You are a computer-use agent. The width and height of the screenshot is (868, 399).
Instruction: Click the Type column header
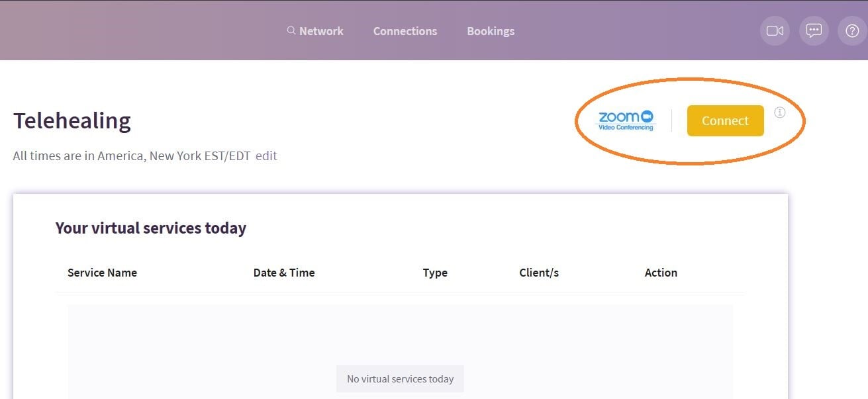pos(435,273)
